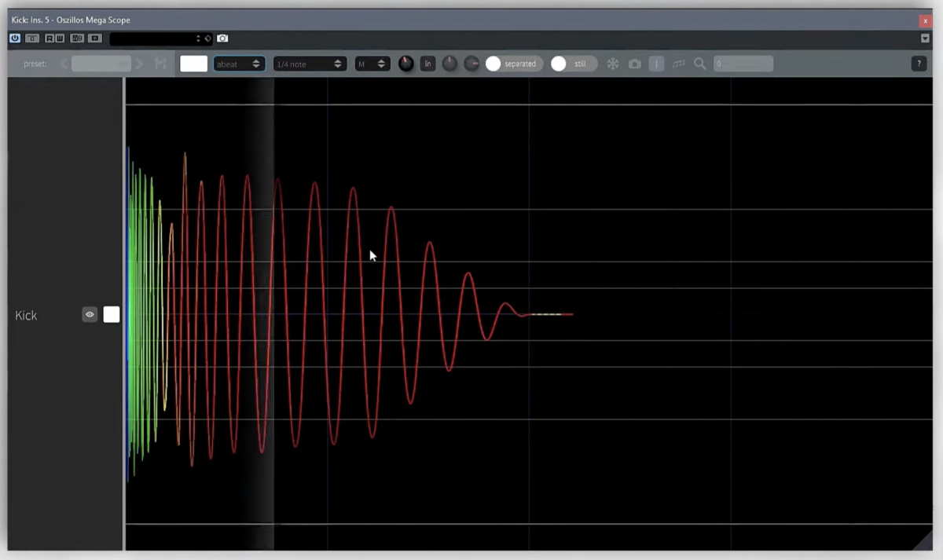Click the A/B compare icon
Viewport: 943px width, 560px height.
(x=76, y=38)
